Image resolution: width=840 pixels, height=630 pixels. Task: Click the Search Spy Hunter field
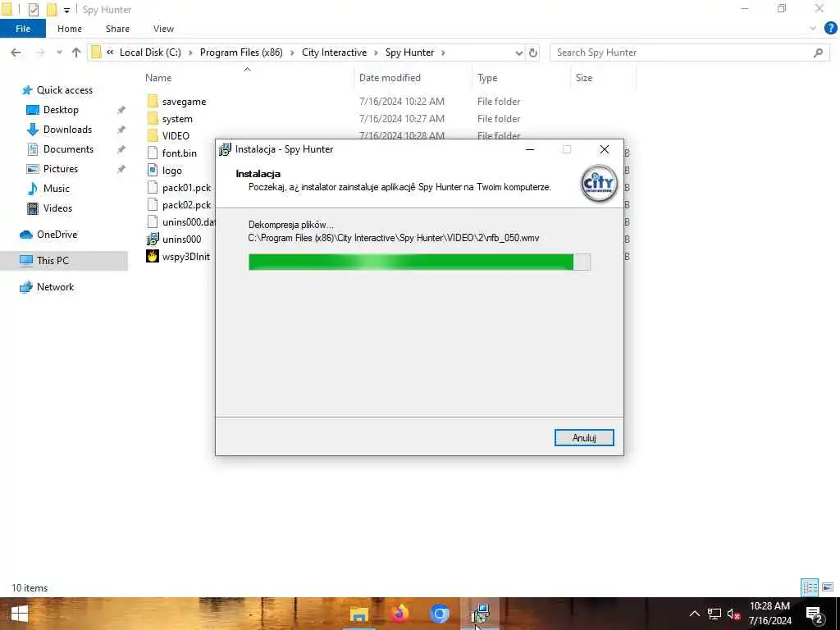click(689, 52)
